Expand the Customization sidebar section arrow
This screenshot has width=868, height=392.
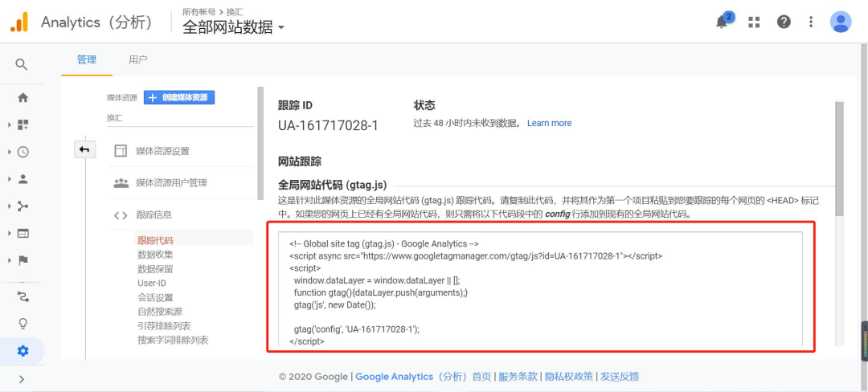tap(10, 125)
